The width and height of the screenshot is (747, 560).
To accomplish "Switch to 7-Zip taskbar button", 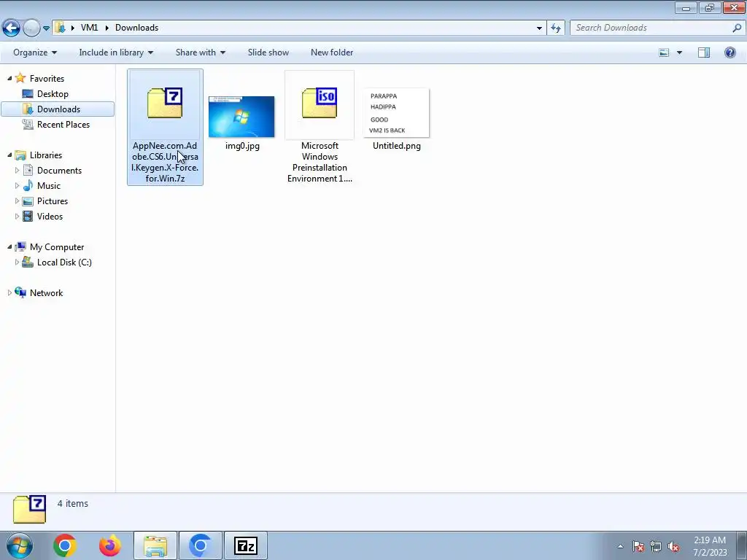I will point(245,545).
